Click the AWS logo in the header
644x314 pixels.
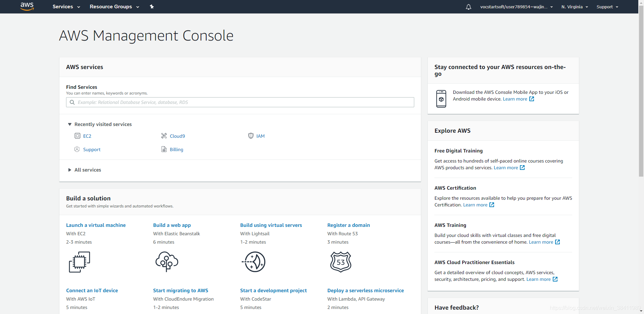coord(27,6)
